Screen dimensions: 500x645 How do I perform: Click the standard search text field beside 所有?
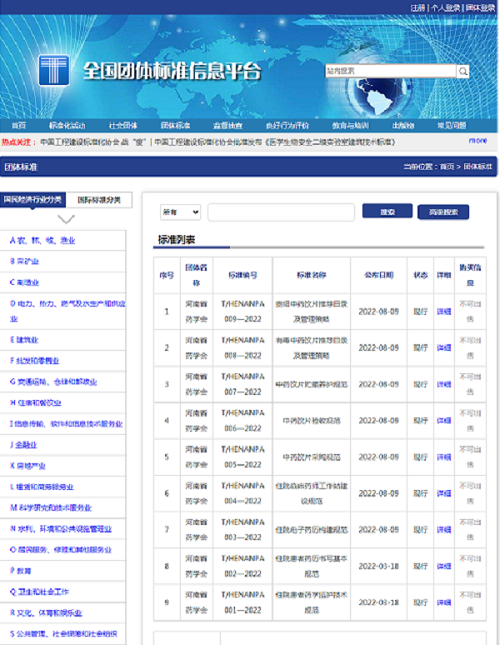281,212
